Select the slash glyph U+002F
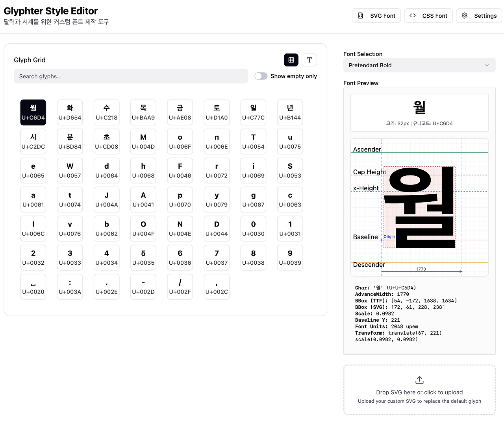The width and height of the screenshot is (504, 424). (x=180, y=286)
